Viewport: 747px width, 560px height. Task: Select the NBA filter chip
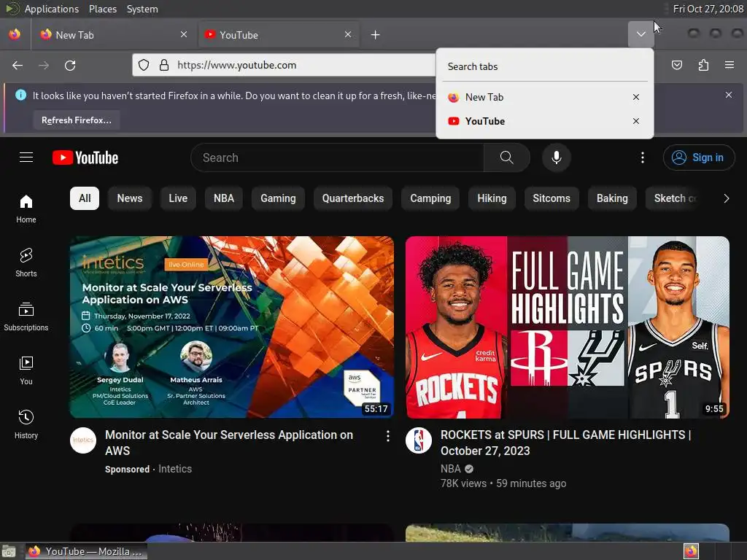224,198
